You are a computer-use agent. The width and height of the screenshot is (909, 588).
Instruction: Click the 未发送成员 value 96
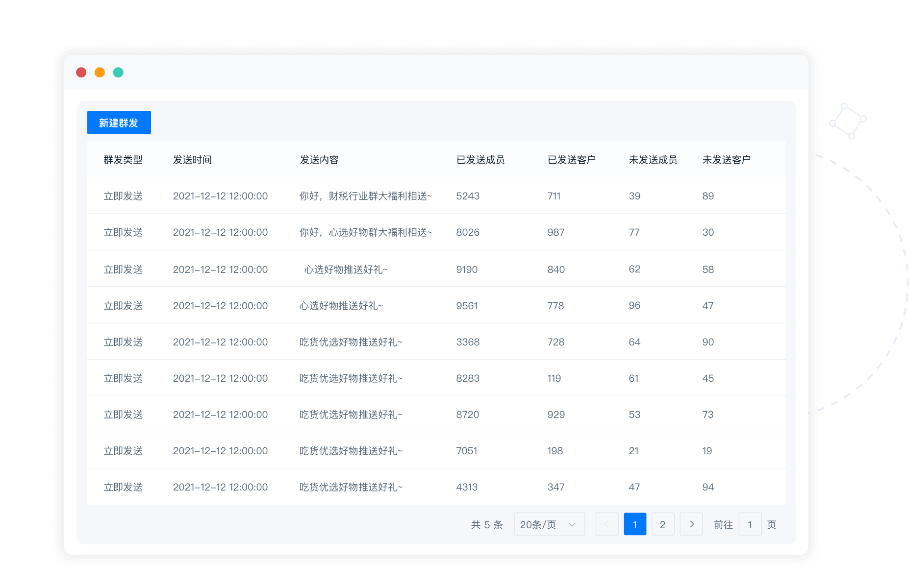pos(634,305)
